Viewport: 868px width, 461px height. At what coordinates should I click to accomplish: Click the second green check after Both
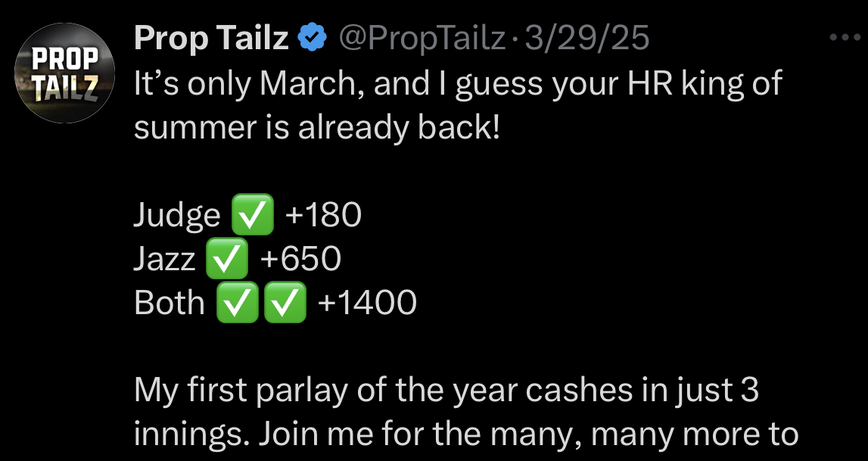pos(285,301)
